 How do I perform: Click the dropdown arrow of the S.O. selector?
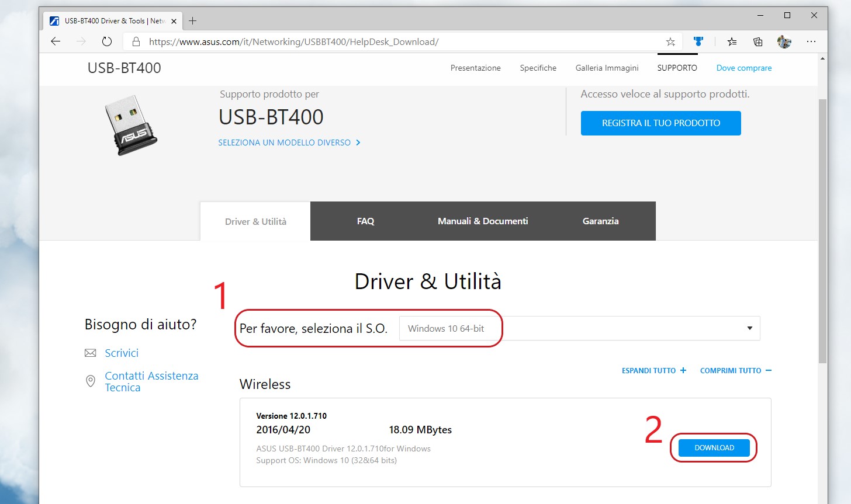749,328
